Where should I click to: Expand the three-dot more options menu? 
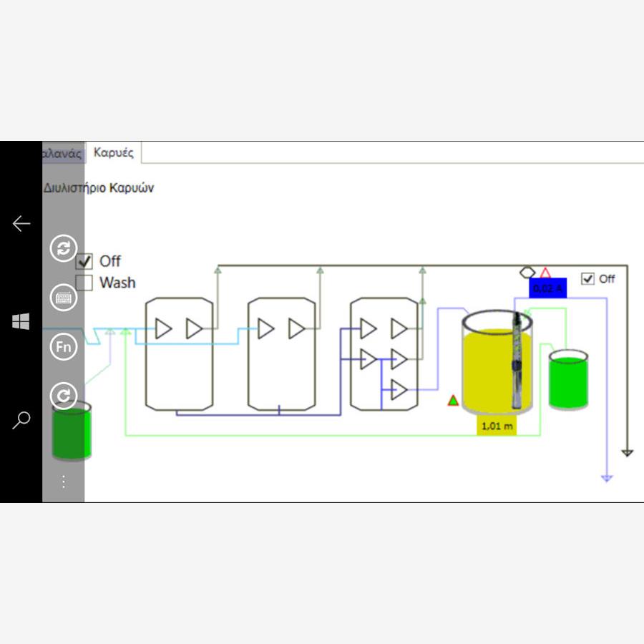[64, 482]
